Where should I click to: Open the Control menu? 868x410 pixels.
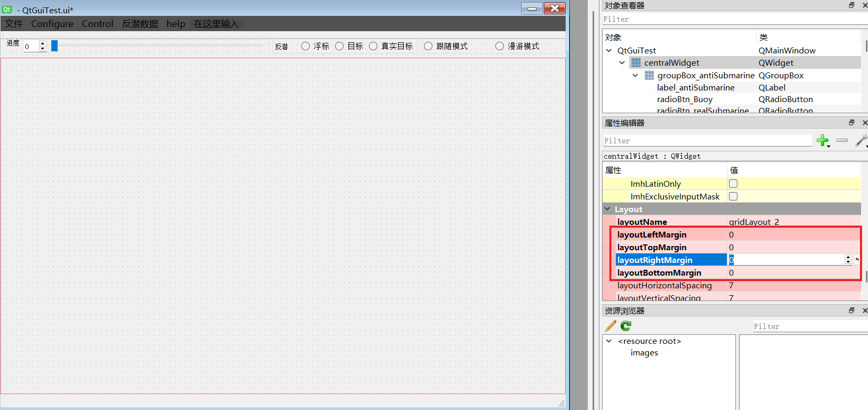(97, 24)
